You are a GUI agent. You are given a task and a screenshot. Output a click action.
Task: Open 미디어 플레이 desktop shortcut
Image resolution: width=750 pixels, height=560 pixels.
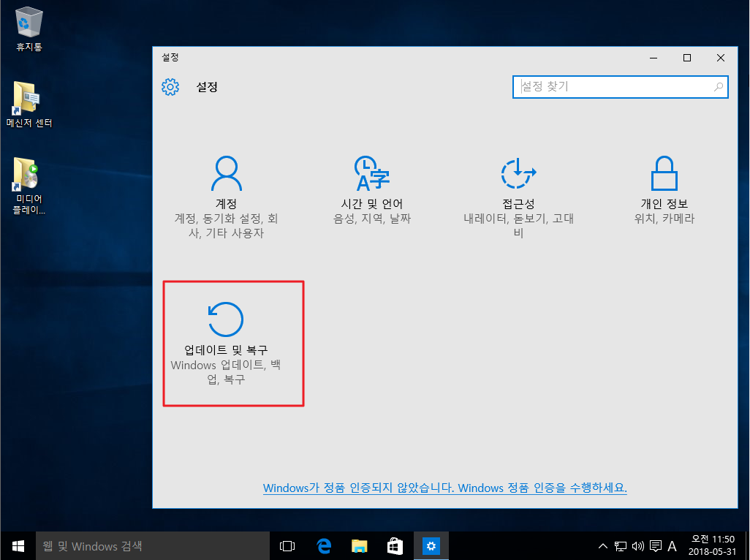point(29,186)
